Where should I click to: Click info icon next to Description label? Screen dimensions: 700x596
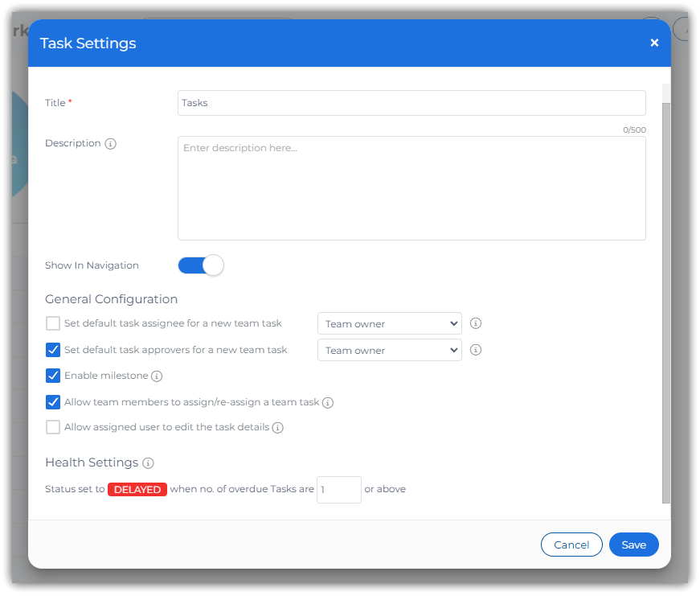(111, 144)
